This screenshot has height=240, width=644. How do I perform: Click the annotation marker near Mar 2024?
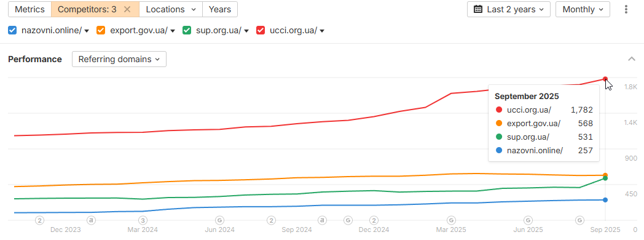coord(143,220)
